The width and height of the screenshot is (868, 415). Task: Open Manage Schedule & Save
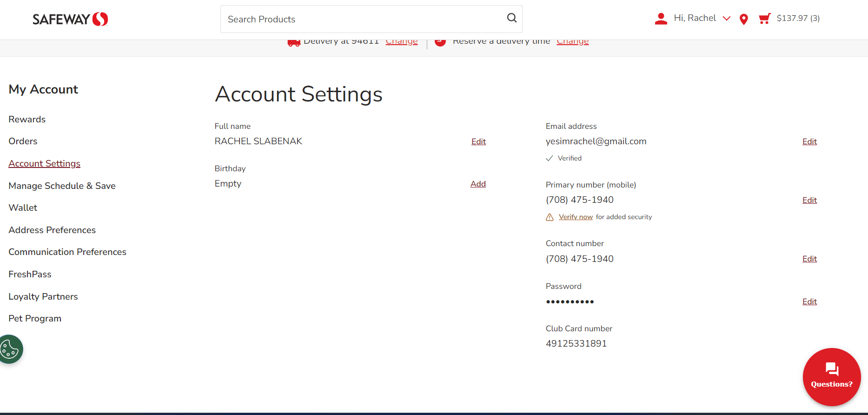[x=62, y=186]
